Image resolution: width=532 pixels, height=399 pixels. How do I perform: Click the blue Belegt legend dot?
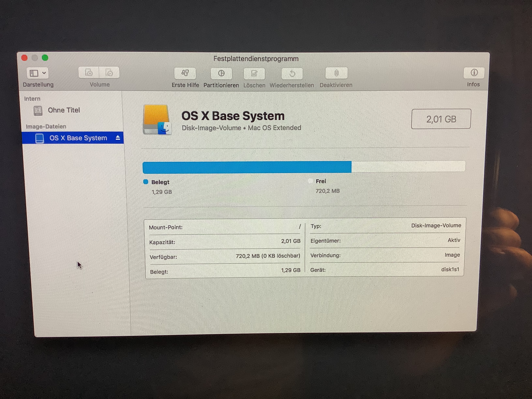click(x=146, y=182)
